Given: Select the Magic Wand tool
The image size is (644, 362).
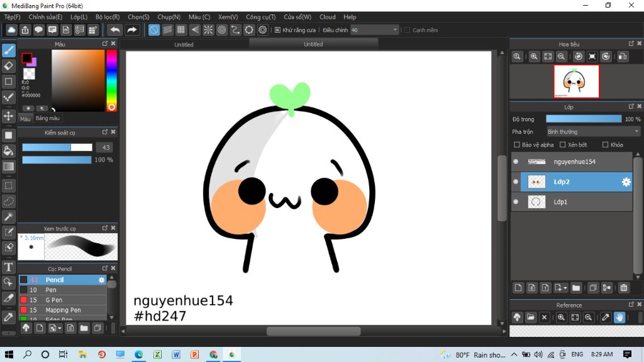Looking at the screenshot, I should pos(9,217).
